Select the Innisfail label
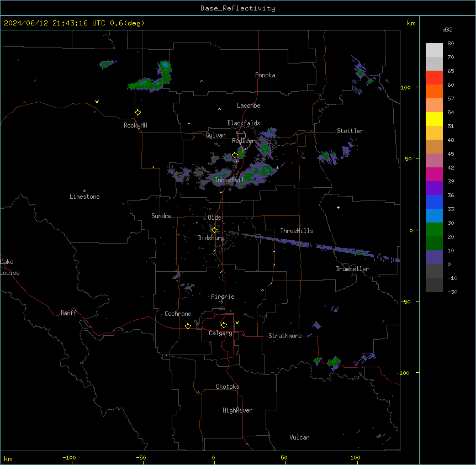Viewport: 476px width, 465px height. (x=229, y=180)
